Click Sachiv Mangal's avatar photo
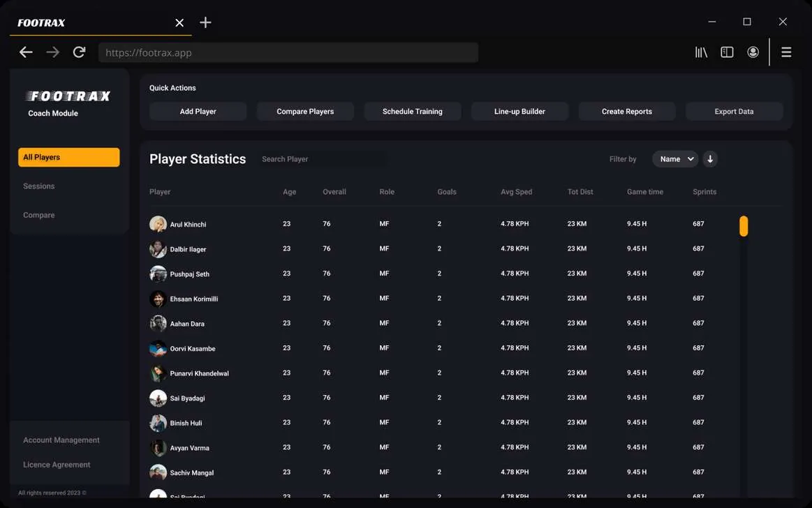 point(158,472)
